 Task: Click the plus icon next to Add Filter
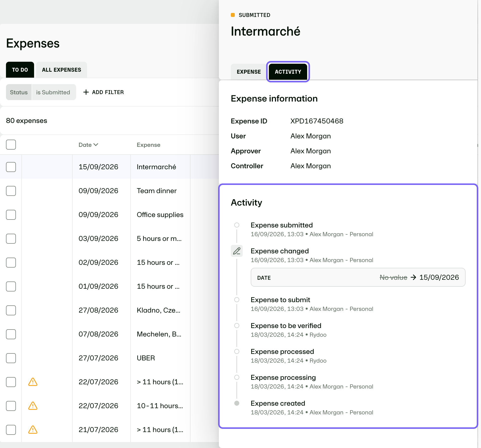86,92
